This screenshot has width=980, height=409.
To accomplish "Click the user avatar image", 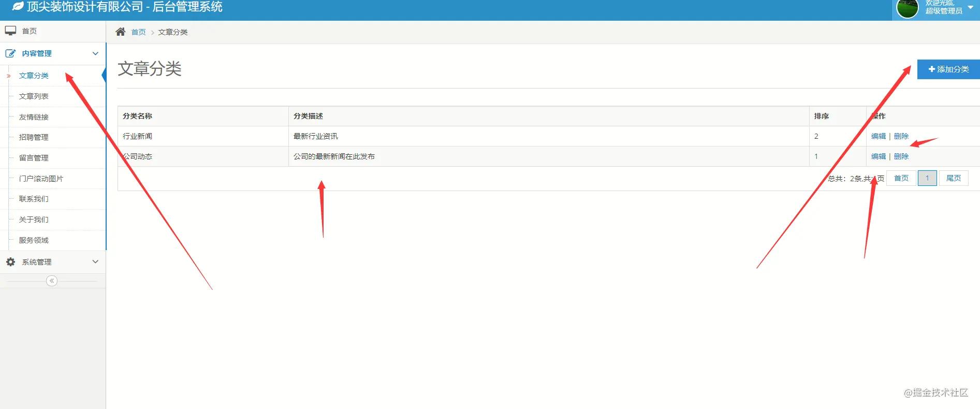I will 907,8.
